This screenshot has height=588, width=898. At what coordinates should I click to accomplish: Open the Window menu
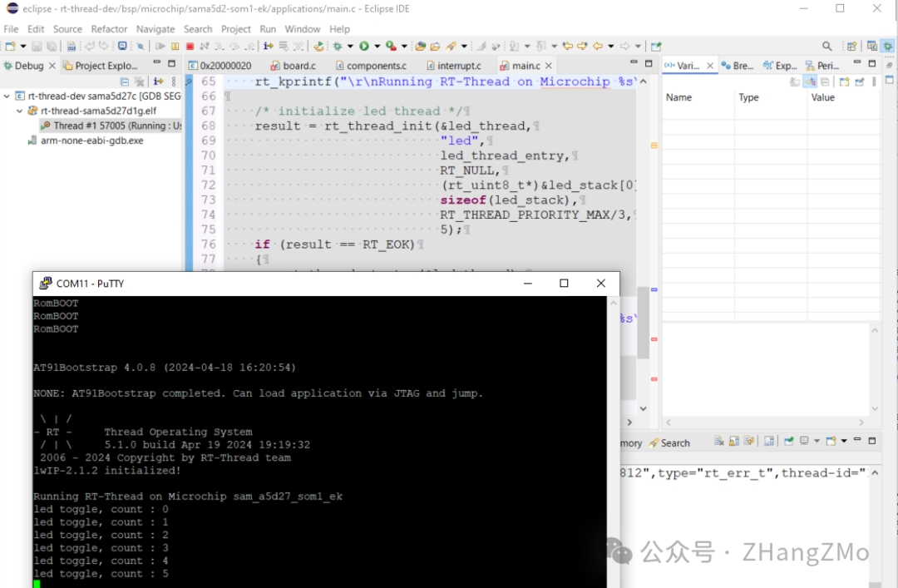coord(303,28)
